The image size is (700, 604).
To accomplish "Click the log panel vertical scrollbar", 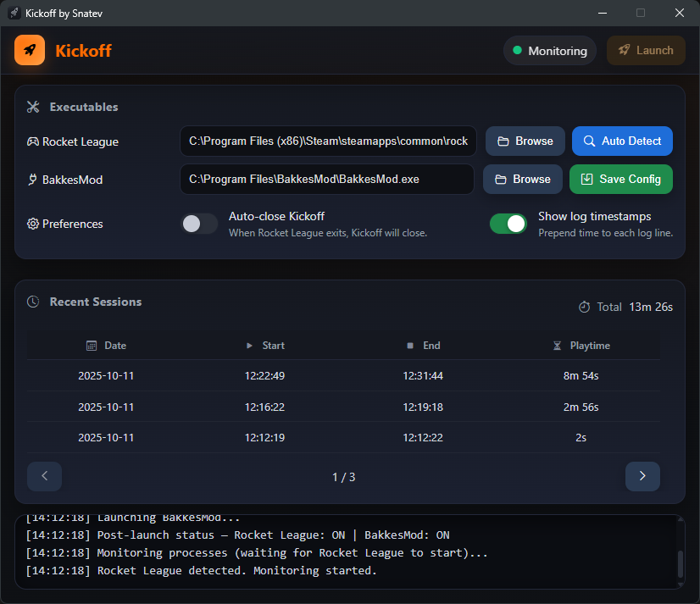I will coord(679,562).
